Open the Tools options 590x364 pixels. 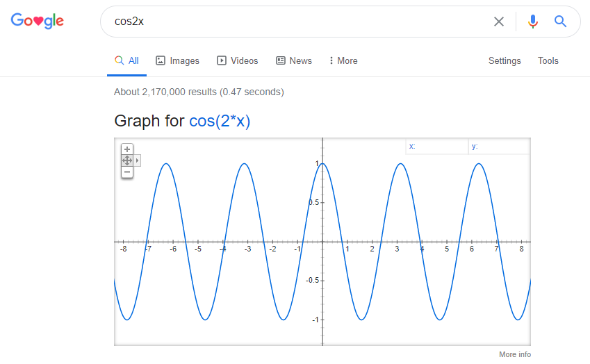548,61
